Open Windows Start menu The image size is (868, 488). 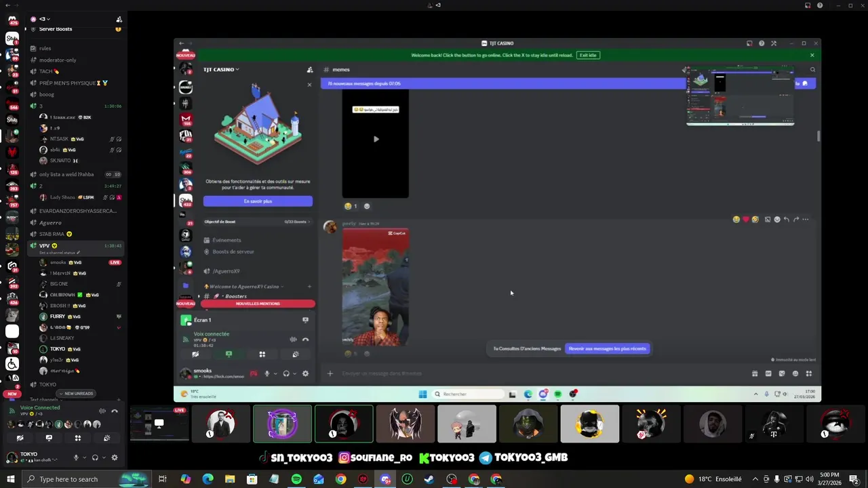point(11,479)
